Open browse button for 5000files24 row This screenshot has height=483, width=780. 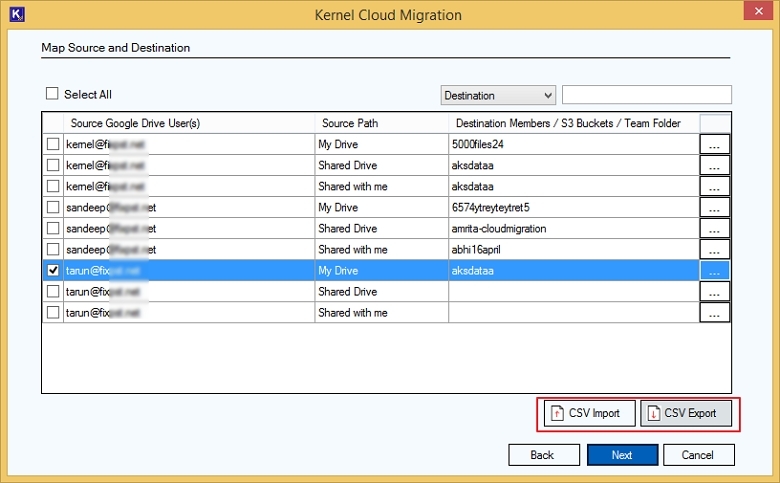coord(714,144)
